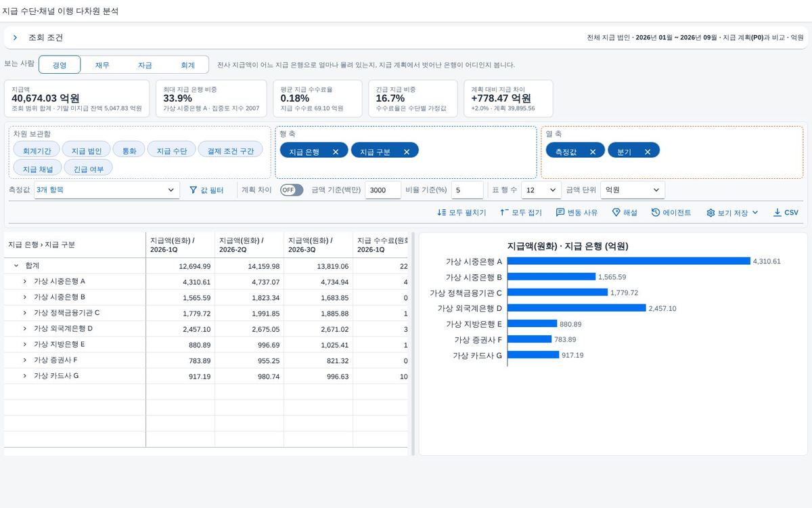Viewport: 812px width, 508px height.
Task: Select the 결제 조건 구간 dimension chip
Action: point(231,150)
